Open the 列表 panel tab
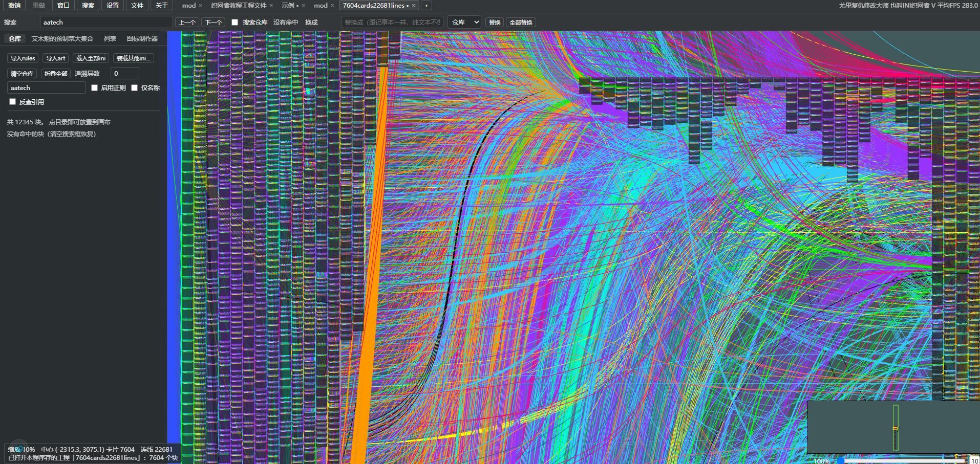Screen dimensions: 980x464 pyautogui.click(x=110, y=39)
